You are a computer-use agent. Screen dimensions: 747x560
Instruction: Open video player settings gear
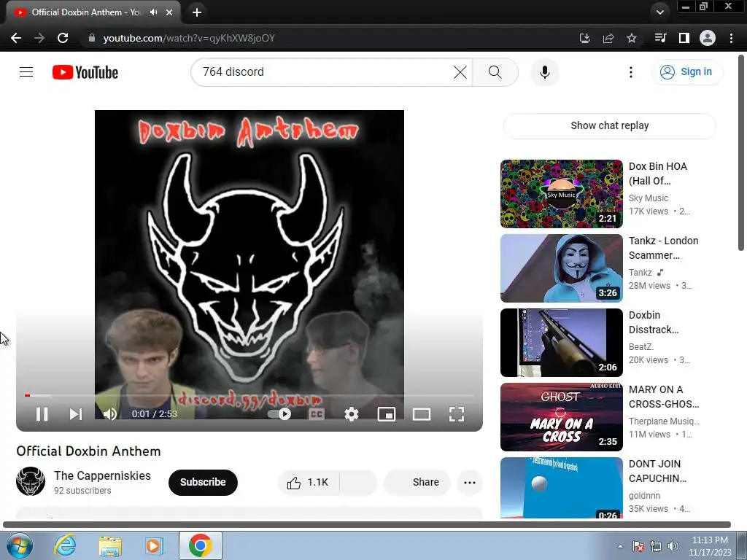(352, 414)
